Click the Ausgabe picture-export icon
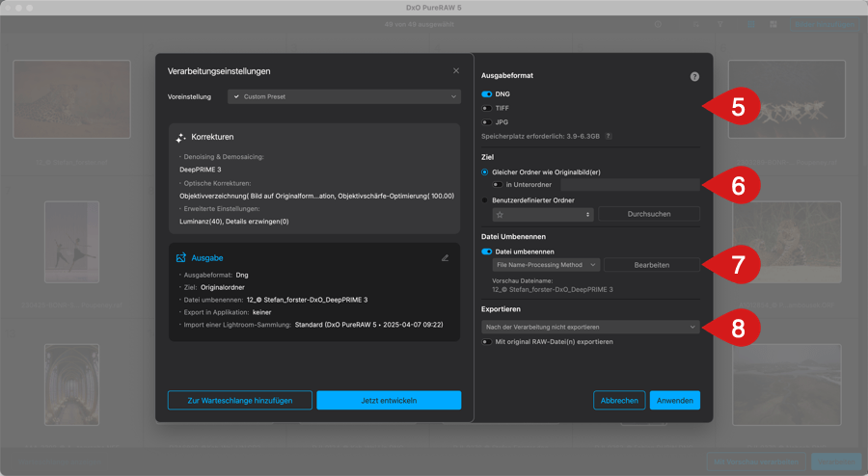Image resolution: width=868 pixels, height=476 pixels. 181,257
